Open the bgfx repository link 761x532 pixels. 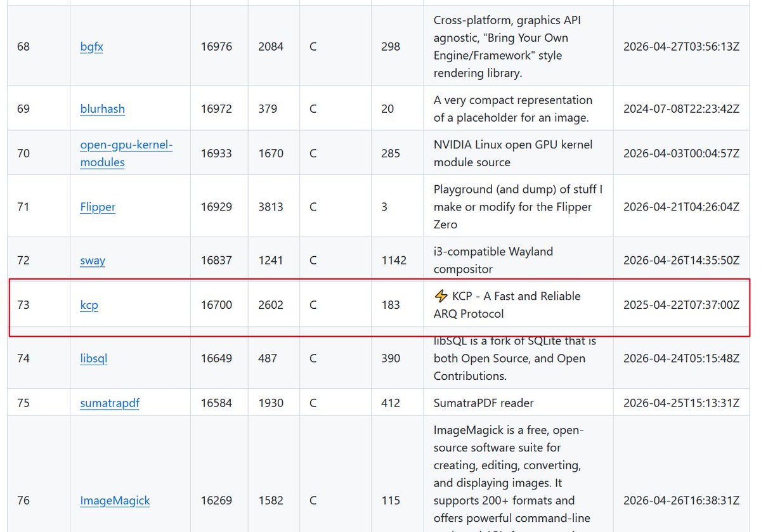pyautogui.click(x=91, y=46)
